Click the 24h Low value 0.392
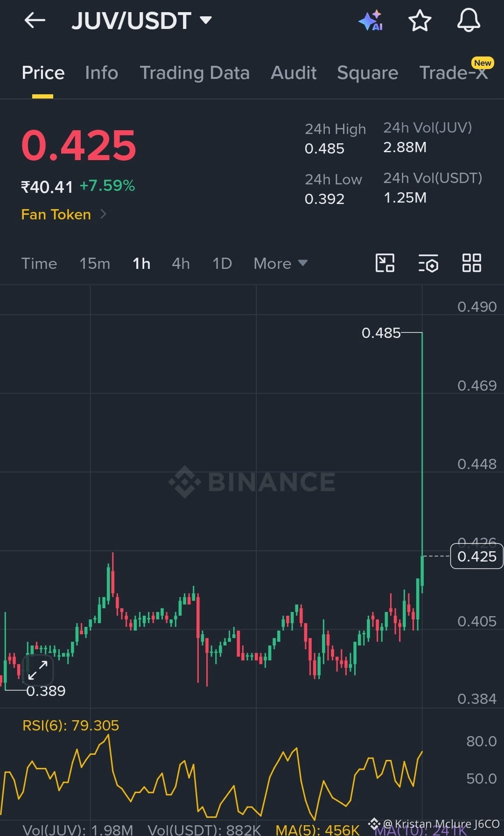The height and width of the screenshot is (836, 504). [324, 199]
